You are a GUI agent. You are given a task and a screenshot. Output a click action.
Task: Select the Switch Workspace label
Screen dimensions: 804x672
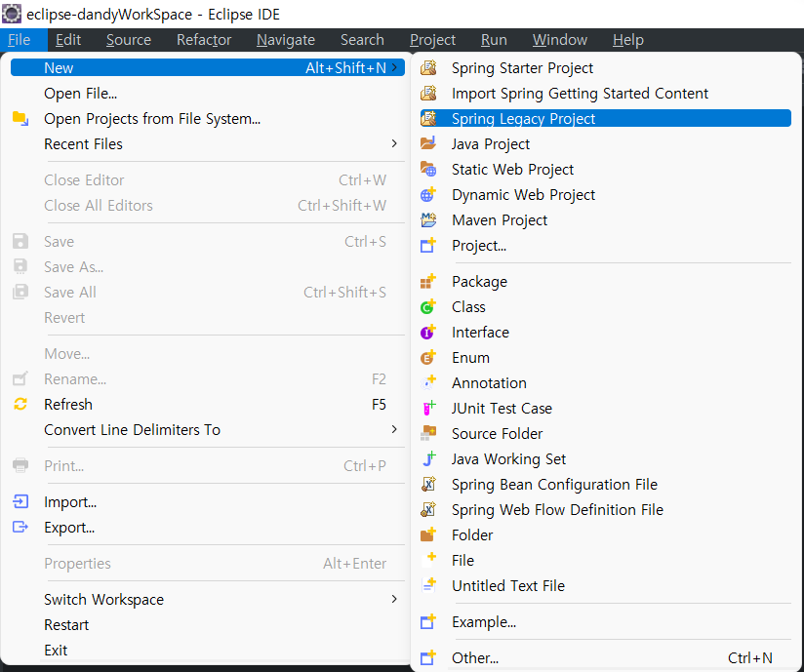pyautogui.click(x=104, y=599)
